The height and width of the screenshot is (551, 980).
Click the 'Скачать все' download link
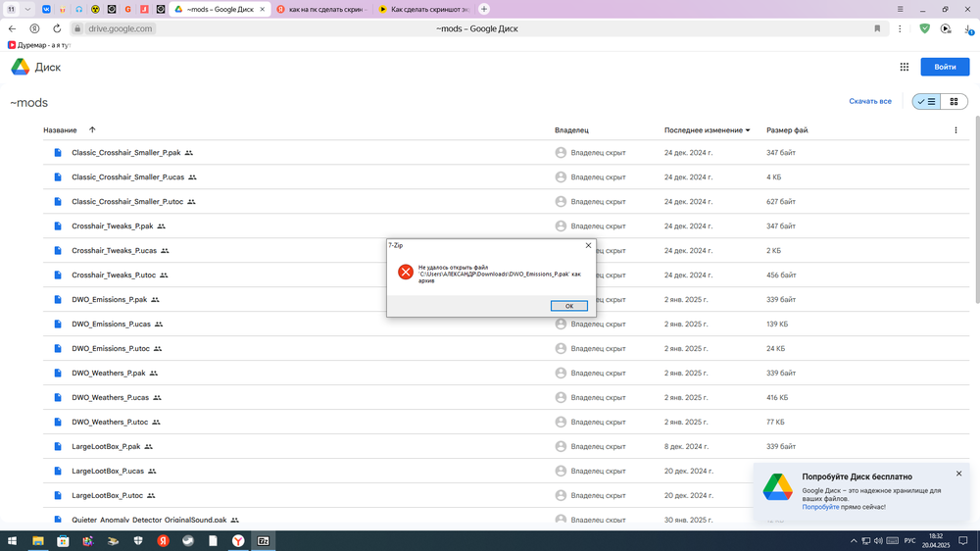[x=870, y=101]
